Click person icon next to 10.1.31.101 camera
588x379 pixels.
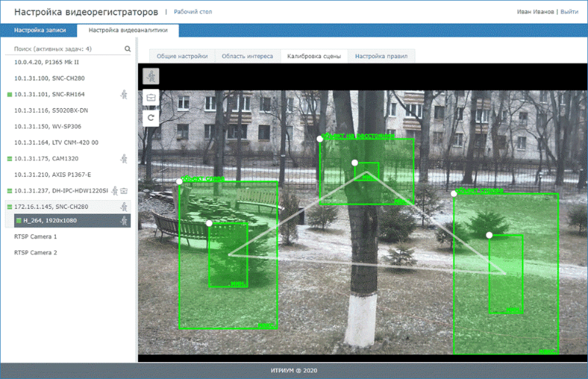(123, 94)
